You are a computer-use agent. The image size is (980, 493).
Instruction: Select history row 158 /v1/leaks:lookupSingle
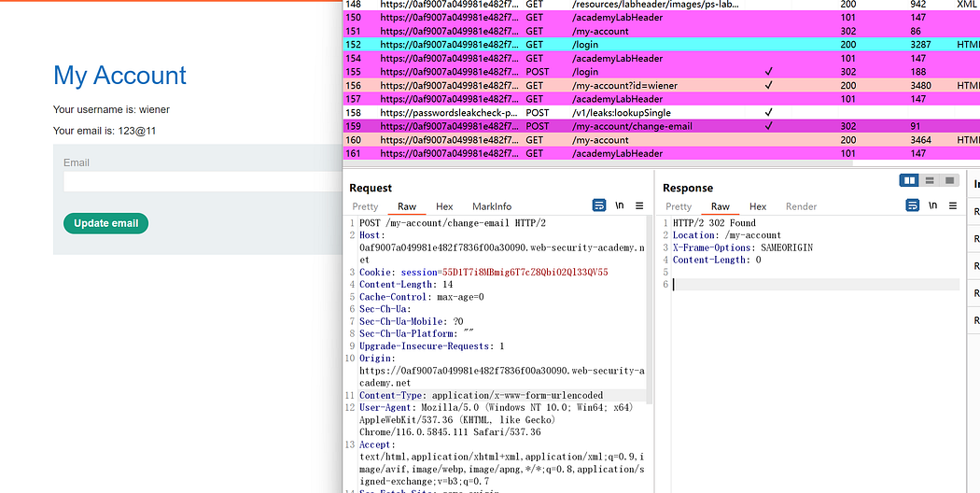coord(597,113)
